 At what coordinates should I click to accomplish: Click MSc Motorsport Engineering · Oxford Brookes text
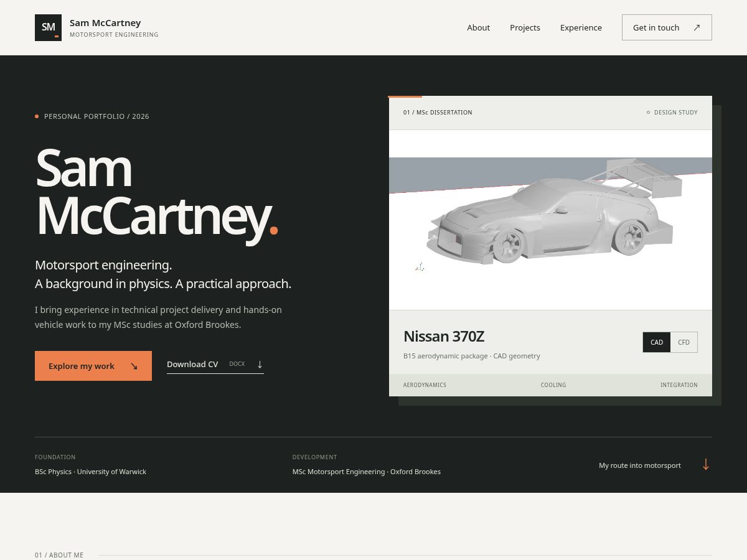(x=367, y=472)
